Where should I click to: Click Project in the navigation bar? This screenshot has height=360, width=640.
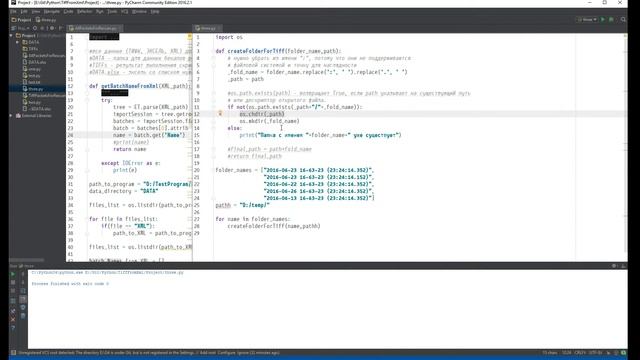click(22, 20)
